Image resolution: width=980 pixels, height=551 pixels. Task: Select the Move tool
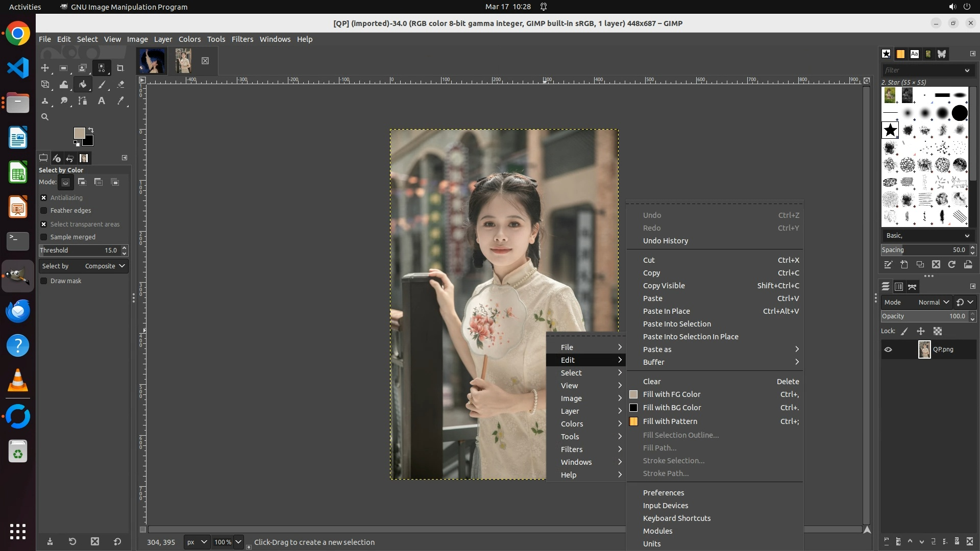click(x=45, y=68)
